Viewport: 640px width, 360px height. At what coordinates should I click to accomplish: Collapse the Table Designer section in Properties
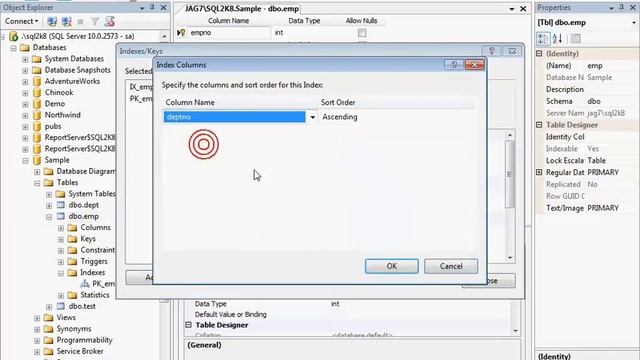(x=539, y=125)
